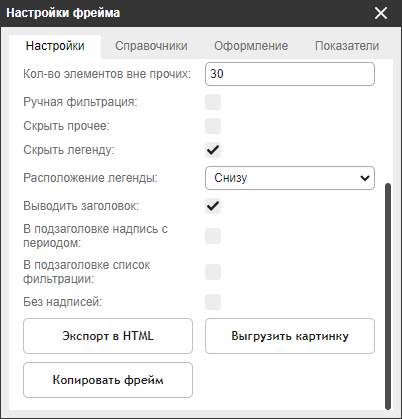Focus the Кол-во элементов вне прочих field
The height and width of the screenshot is (419, 402).
pos(290,74)
